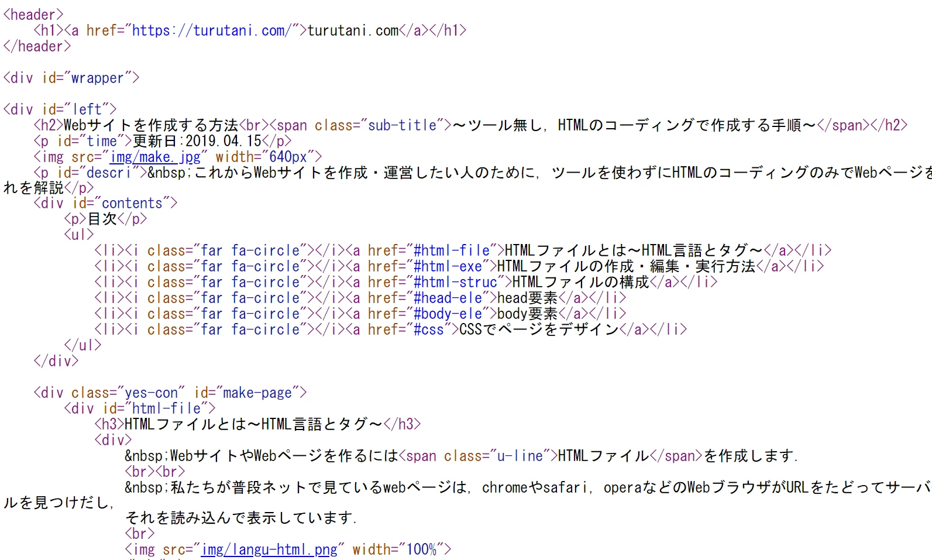Click the 目次 paragraph text
This screenshot has height=560, width=932.
[102, 219]
